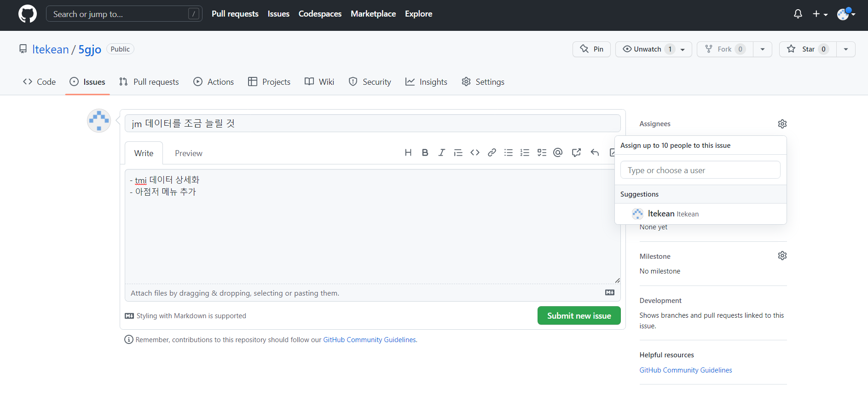Open the Wiki tab
868x402 pixels.
pos(319,82)
